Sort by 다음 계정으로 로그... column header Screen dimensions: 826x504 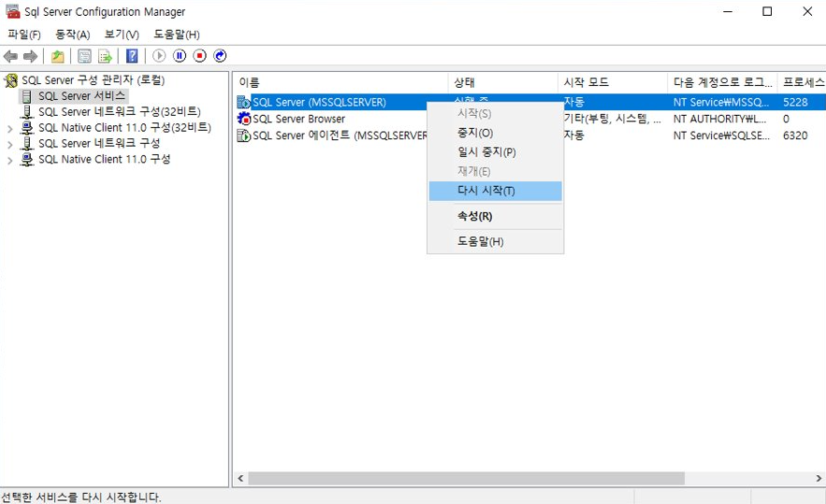tap(723, 82)
